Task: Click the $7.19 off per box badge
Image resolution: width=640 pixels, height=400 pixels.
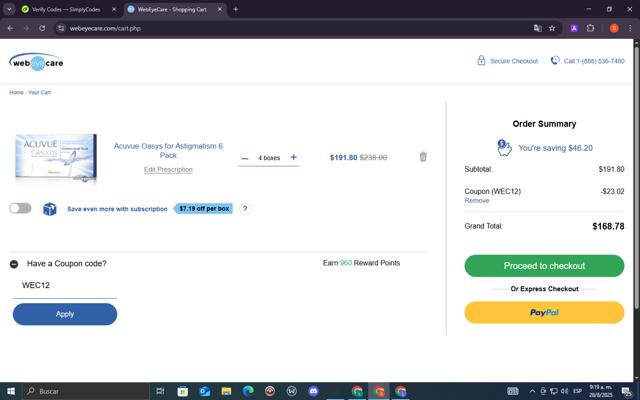Action: (x=203, y=209)
